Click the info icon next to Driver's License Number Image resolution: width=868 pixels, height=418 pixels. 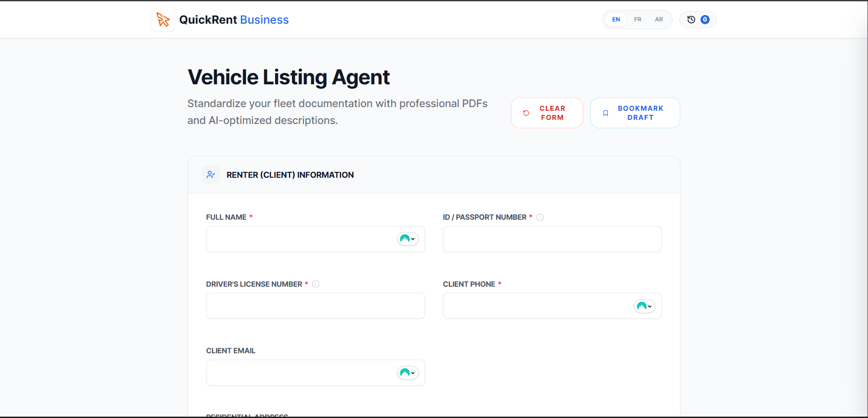point(316,284)
